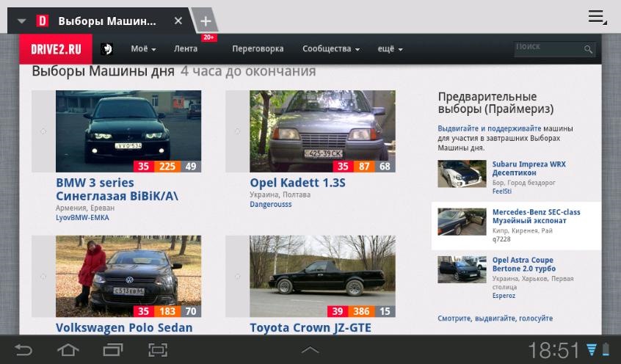Click the 386 counter on Toyota Crown
Viewport: 621px width, 364px height.
(361, 311)
